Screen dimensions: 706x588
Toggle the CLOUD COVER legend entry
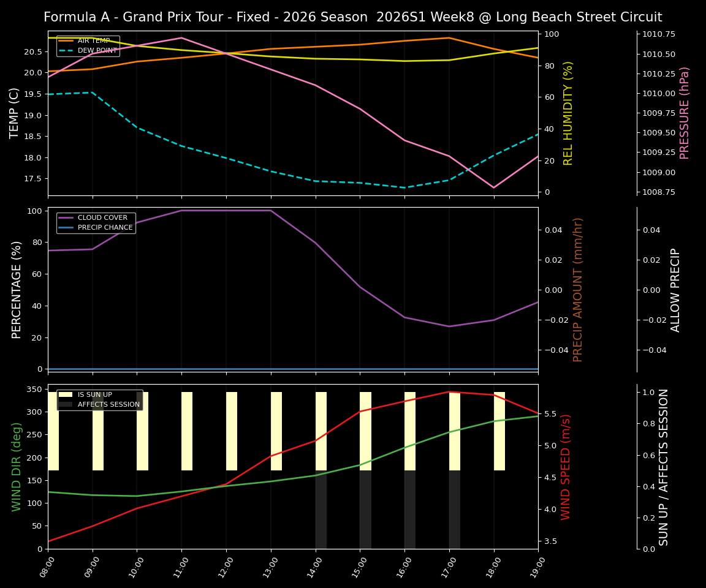click(102, 217)
